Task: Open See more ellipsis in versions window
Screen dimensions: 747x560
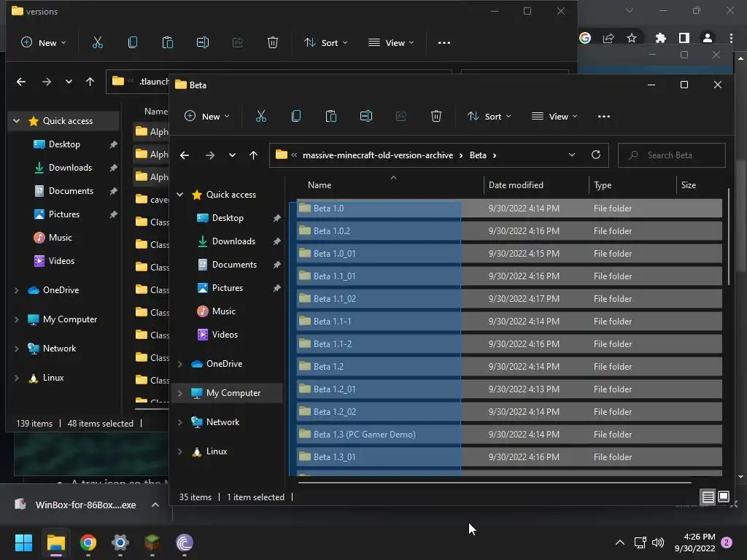Action: (x=444, y=42)
